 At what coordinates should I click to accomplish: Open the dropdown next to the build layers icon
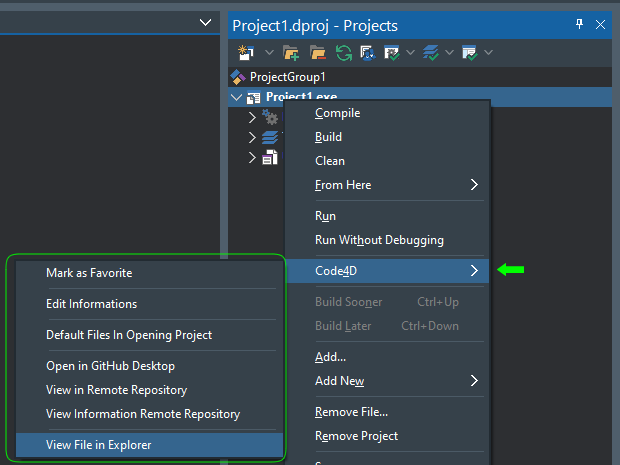click(449, 52)
